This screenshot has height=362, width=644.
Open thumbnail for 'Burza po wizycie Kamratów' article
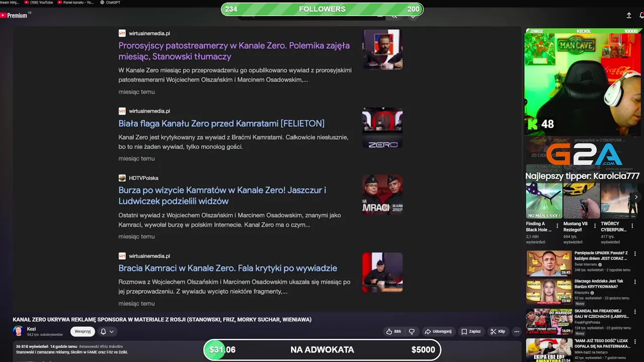[382, 195]
